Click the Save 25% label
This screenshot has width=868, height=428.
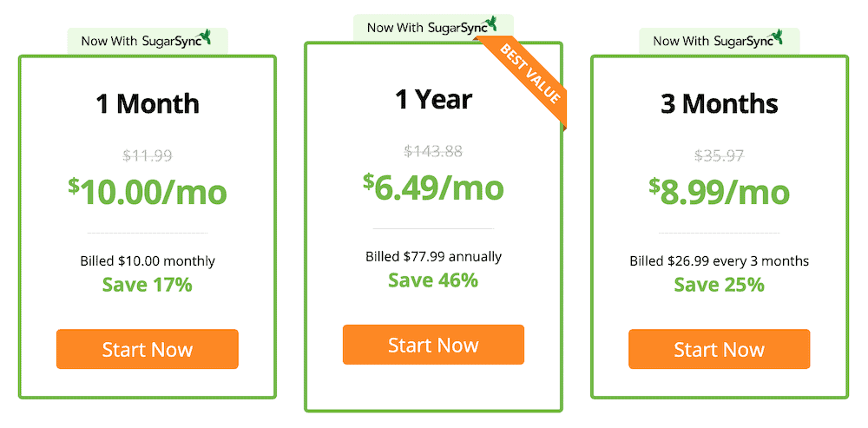[720, 284]
